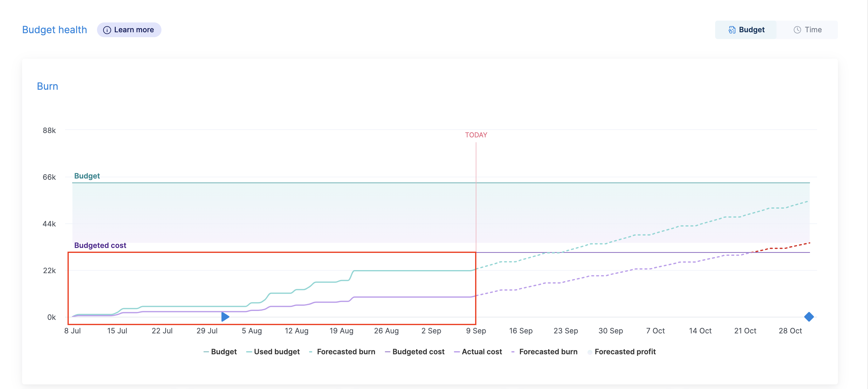The image size is (868, 389).
Task: Click the 14 Oct axis label
Action: coord(700,331)
